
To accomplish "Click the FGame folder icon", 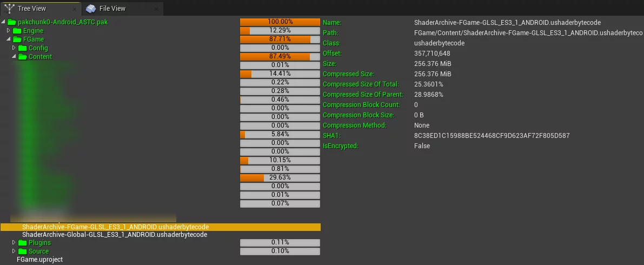I will (x=17, y=39).
